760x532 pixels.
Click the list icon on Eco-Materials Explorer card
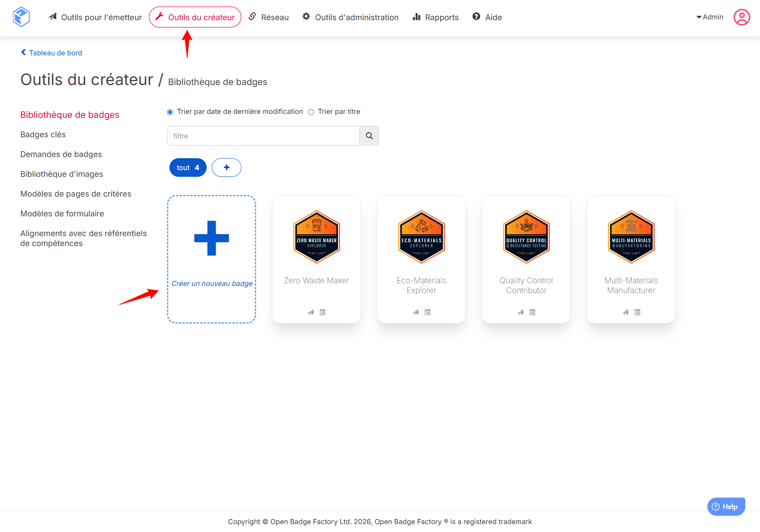tap(427, 312)
